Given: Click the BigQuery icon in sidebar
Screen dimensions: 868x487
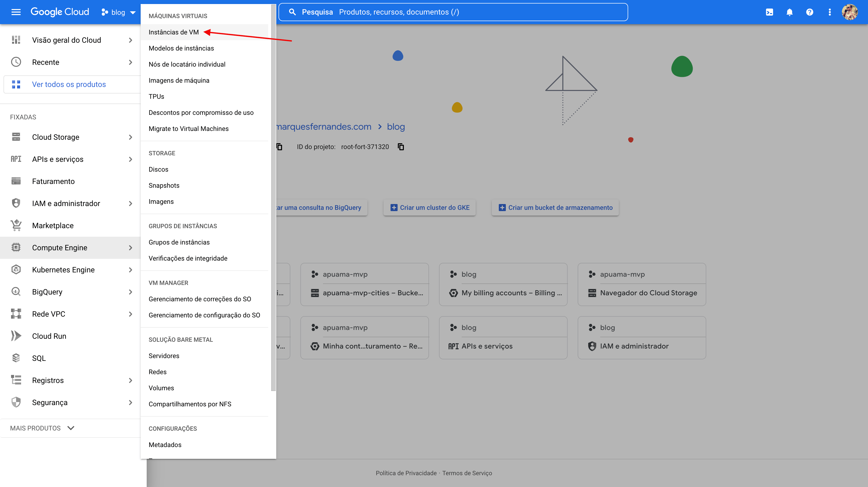Looking at the screenshot, I should coord(16,291).
